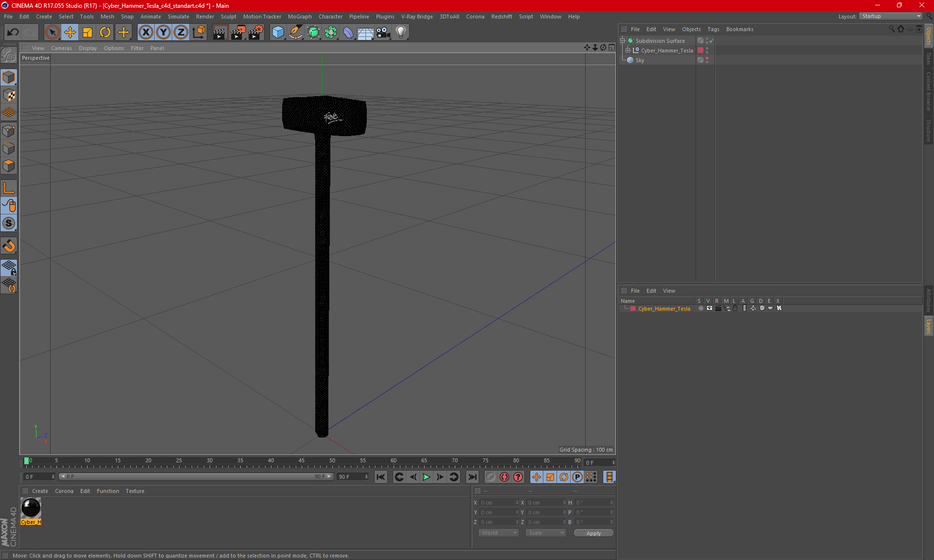
Task: Open the World coordinate dropdown
Action: tap(499, 533)
